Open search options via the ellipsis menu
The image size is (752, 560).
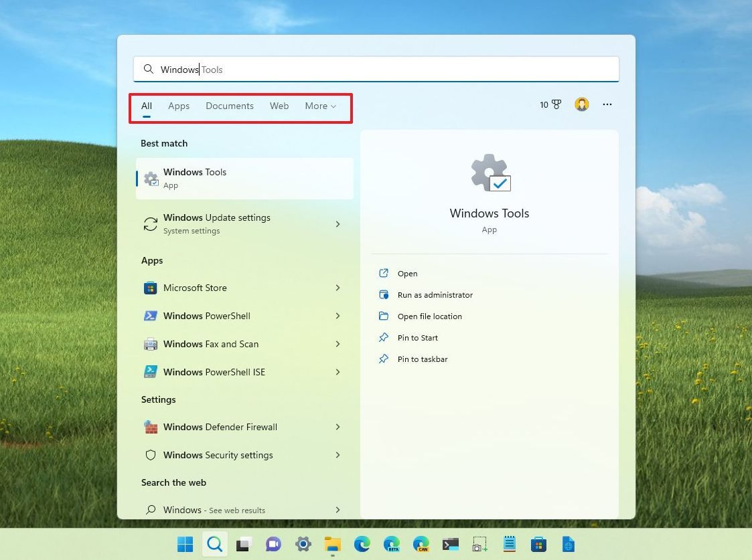click(x=607, y=104)
